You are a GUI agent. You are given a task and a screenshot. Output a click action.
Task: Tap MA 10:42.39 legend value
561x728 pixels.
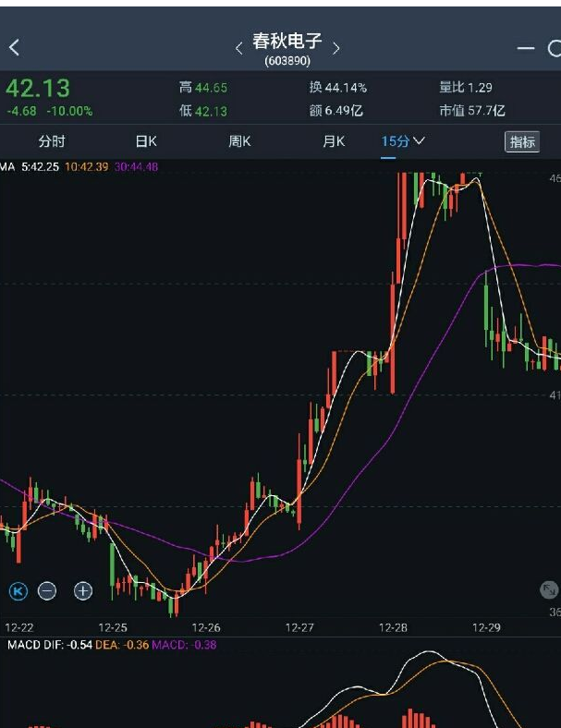click(x=87, y=166)
